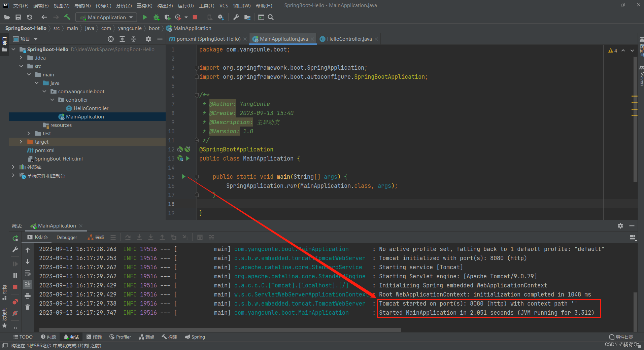Expand the target folder
Screen dimensions: 644x350
point(21,142)
